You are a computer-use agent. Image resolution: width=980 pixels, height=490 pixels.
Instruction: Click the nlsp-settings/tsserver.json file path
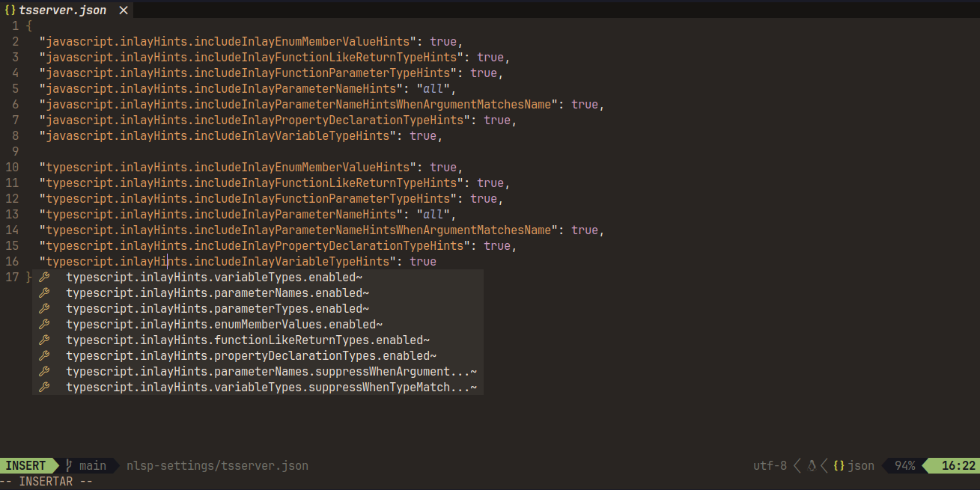217,465
